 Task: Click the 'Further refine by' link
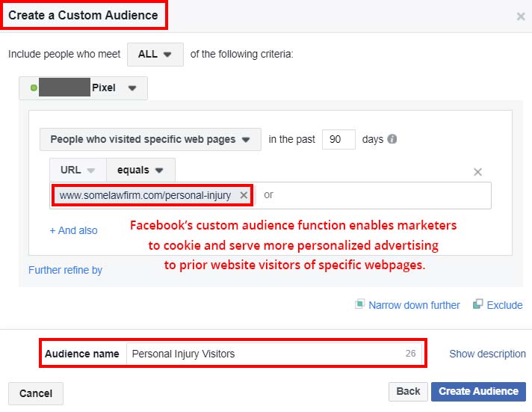[x=65, y=270]
